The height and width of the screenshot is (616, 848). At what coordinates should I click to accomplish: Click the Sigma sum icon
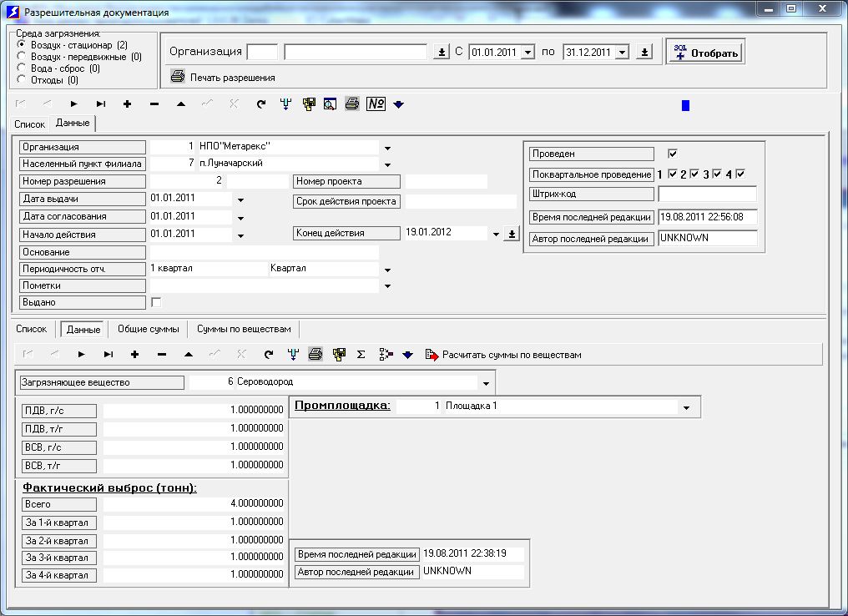pos(361,354)
